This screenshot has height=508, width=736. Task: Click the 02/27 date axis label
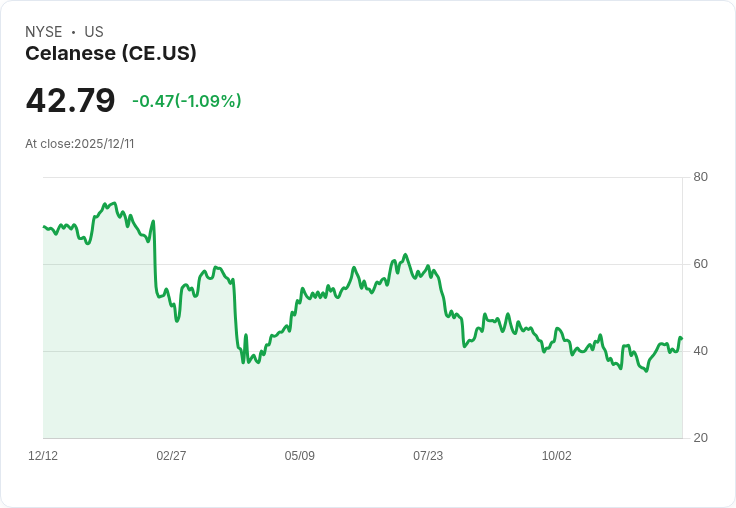(171, 456)
